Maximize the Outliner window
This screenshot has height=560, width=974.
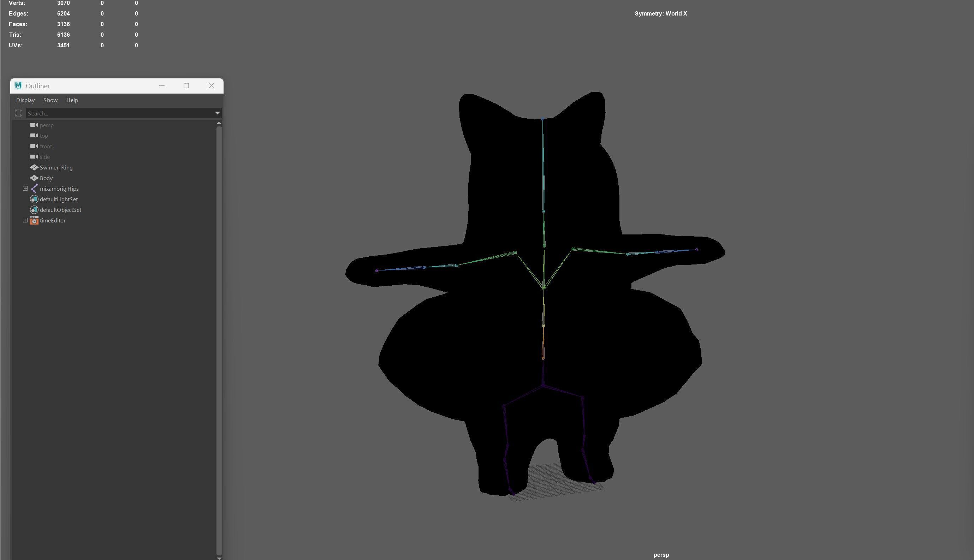186,85
